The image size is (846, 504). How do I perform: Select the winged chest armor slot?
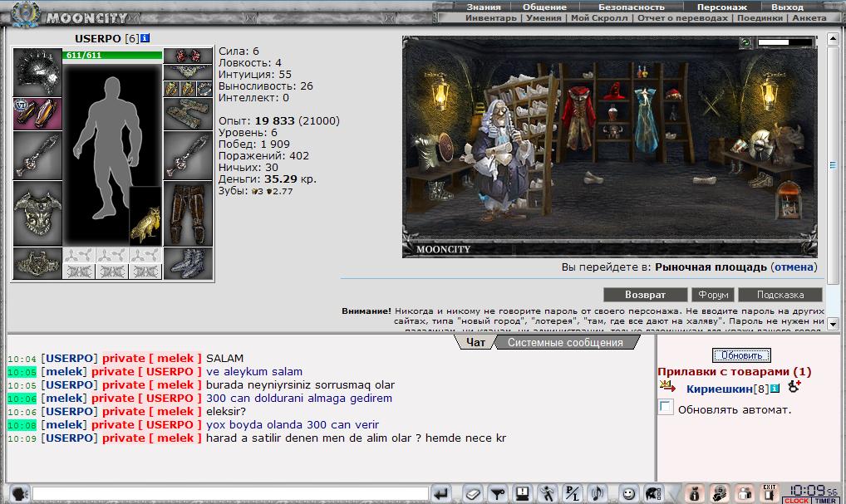pyautogui.click(x=37, y=213)
